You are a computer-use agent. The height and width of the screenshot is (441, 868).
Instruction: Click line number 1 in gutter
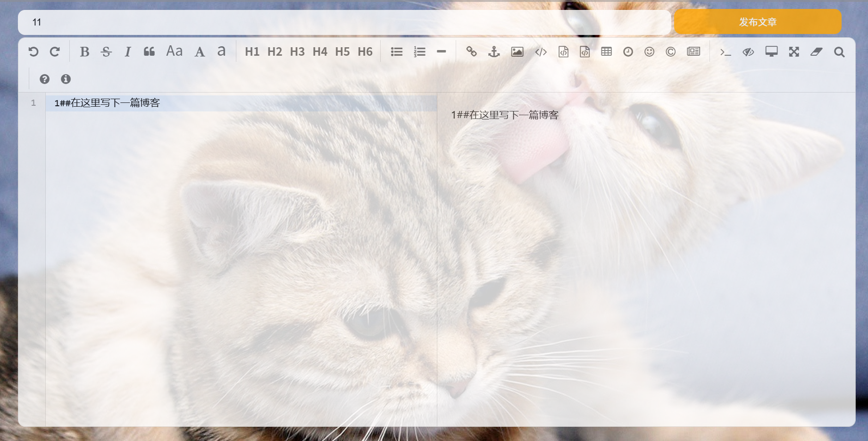33,102
